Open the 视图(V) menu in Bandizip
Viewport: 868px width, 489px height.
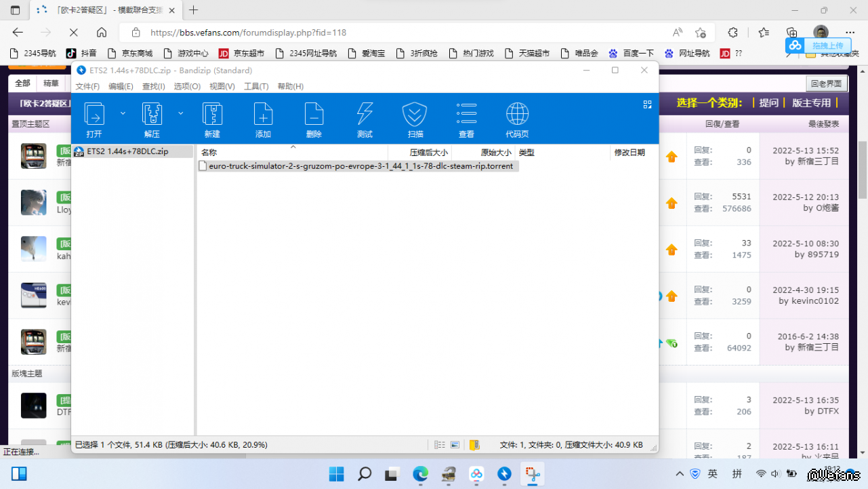click(x=222, y=86)
